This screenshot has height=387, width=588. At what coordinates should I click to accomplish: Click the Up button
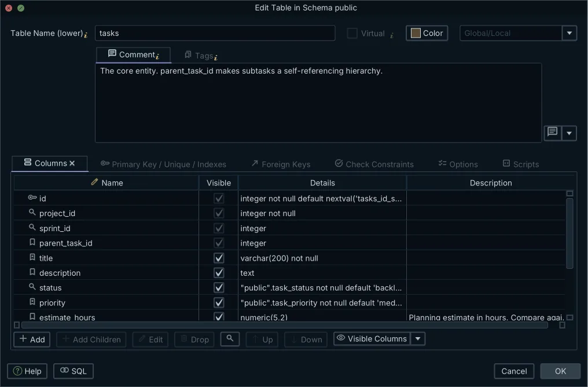coord(262,339)
